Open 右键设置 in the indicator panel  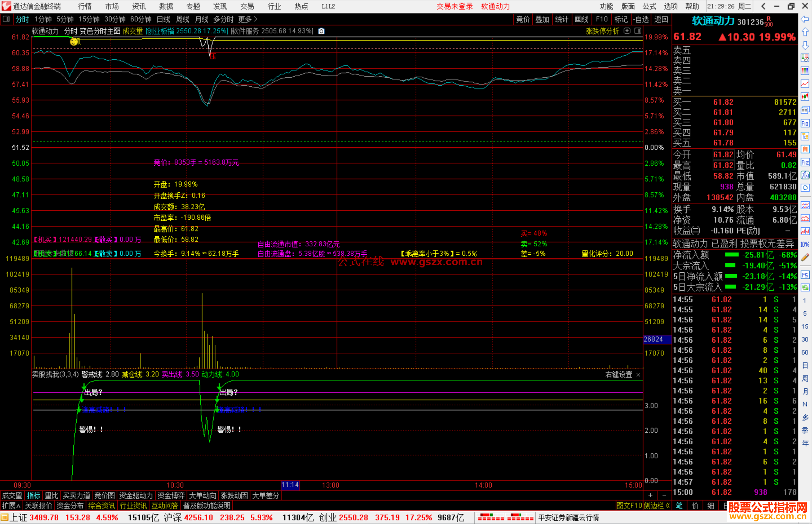[619, 375]
